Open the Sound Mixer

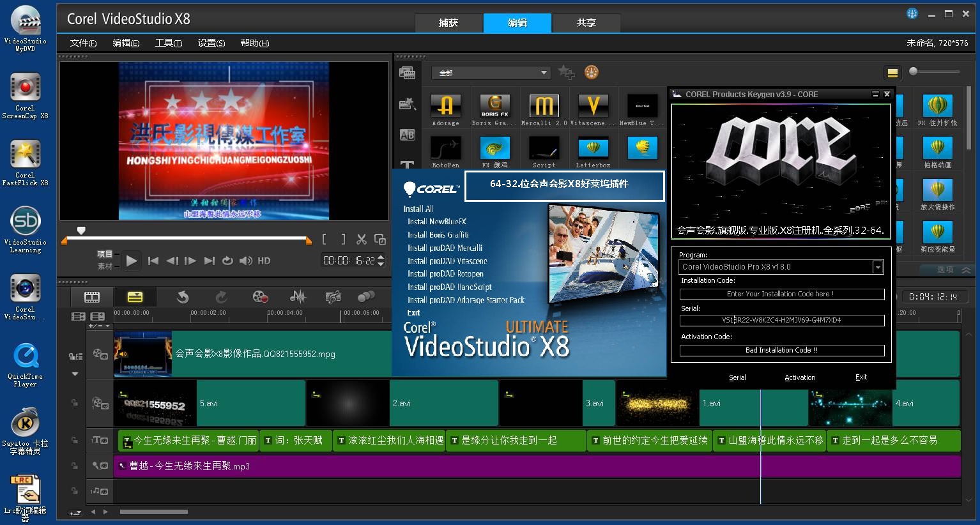click(297, 297)
